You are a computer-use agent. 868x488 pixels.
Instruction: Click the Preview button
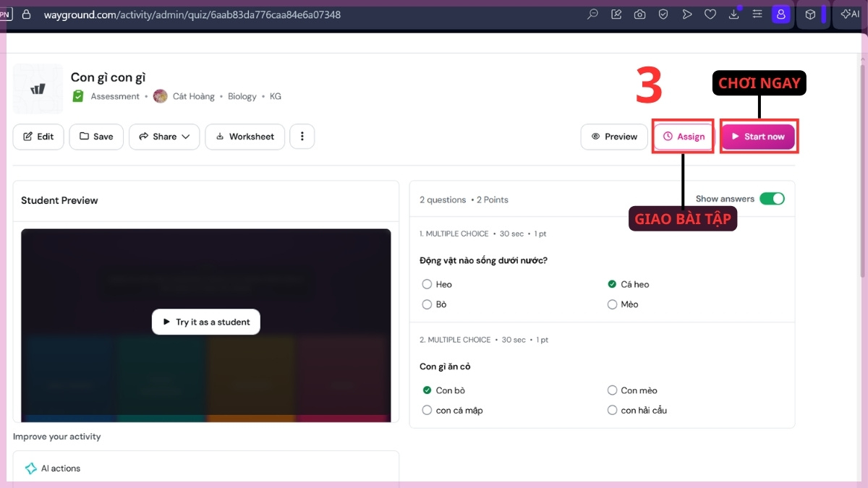[614, 137]
